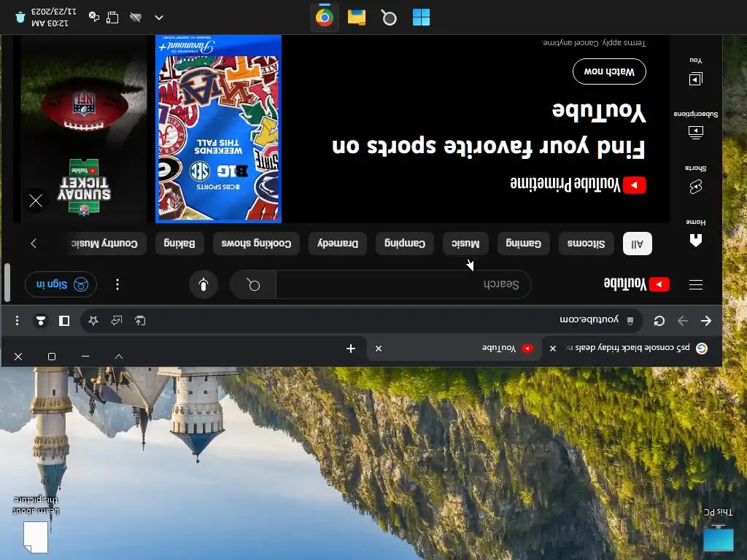Toggle Chrome side panel
This screenshot has height=560, width=747.
pos(64,321)
